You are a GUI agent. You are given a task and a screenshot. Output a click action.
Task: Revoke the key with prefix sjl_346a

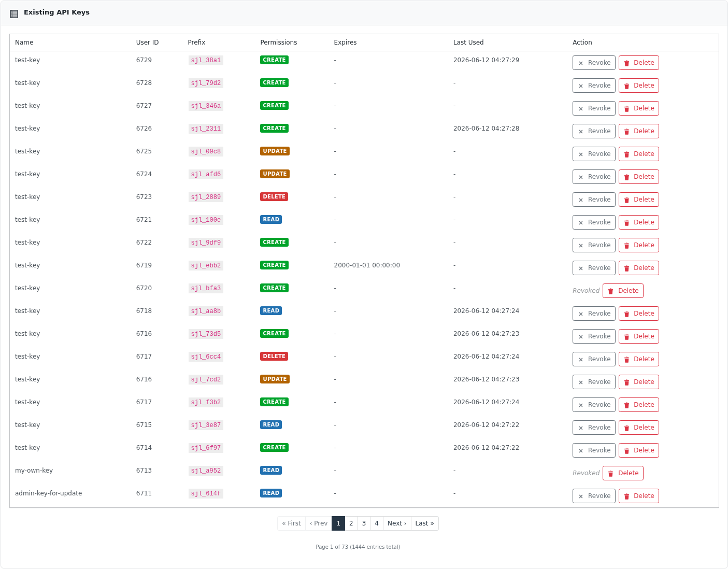tap(594, 108)
